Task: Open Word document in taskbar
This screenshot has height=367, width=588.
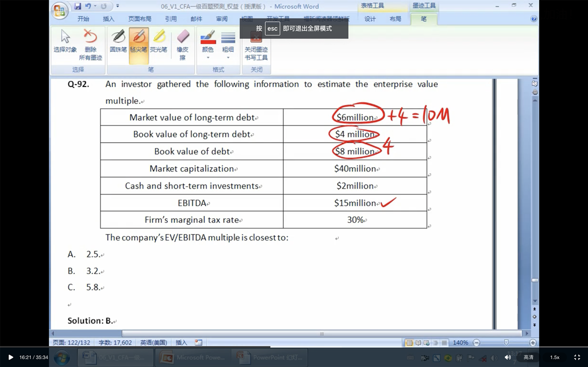Action: click(x=115, y=357)
